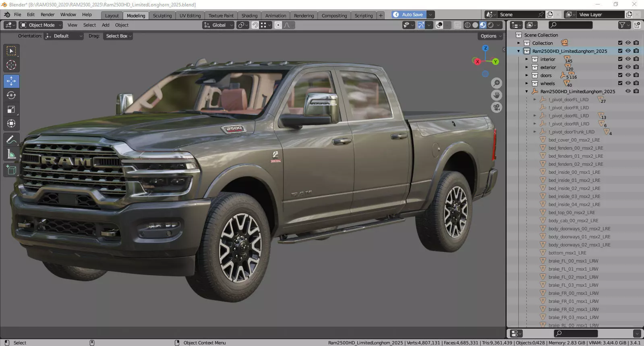Click the new scene icon beside Scene field

550,15
